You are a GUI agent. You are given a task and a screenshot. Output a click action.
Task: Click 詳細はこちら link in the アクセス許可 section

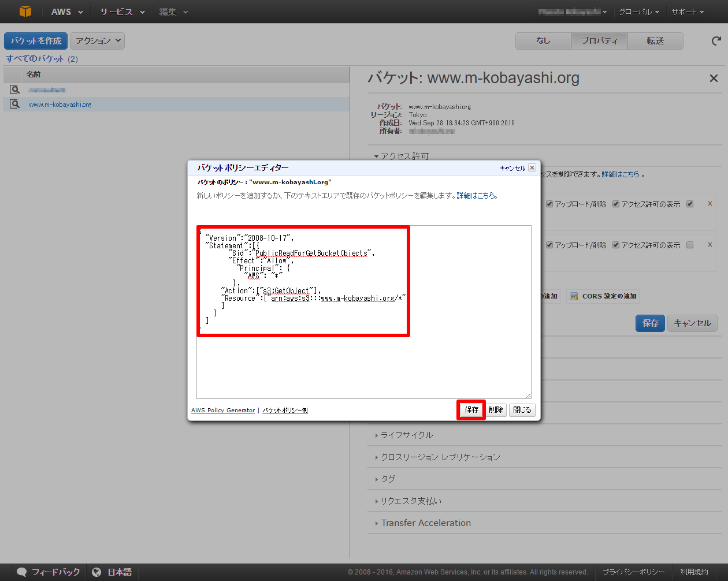(621, 174)
